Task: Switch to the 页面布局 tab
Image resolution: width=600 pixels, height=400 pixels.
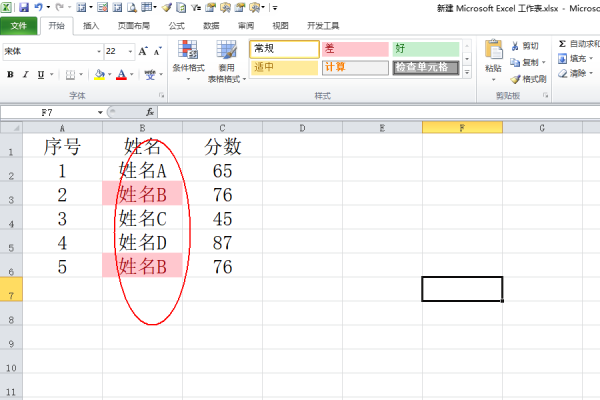Action: pos(134,26)
